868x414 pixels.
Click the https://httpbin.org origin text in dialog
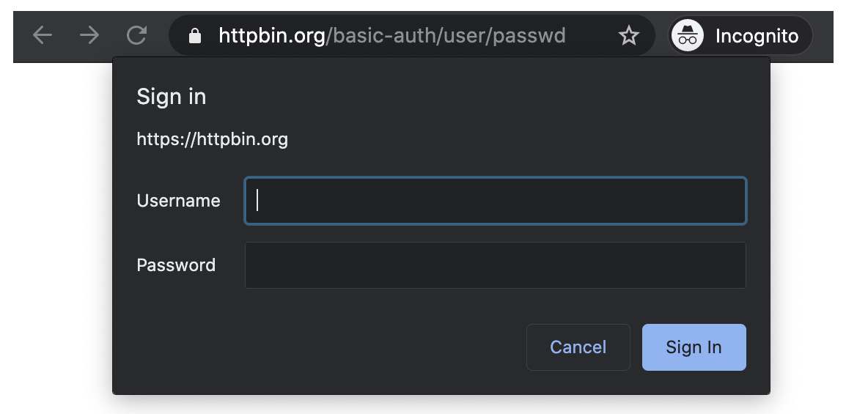pos(212,139)
